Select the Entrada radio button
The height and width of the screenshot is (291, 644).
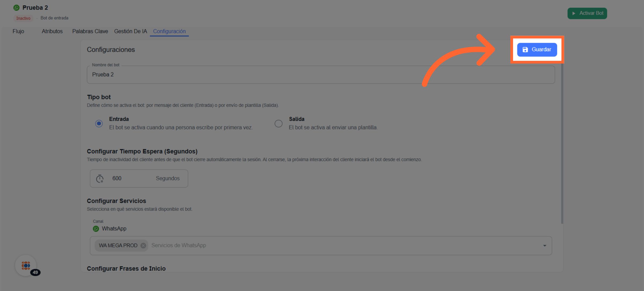point(99,124)
